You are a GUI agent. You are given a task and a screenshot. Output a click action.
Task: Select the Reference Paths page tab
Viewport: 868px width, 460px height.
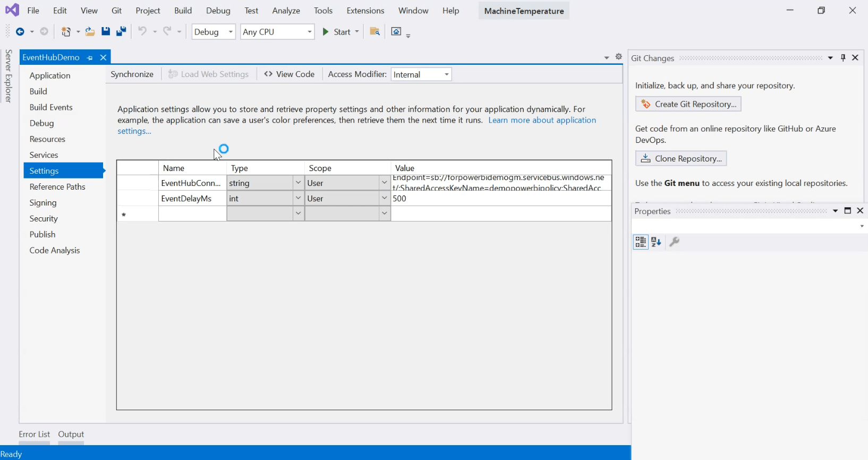click(64, 187)
